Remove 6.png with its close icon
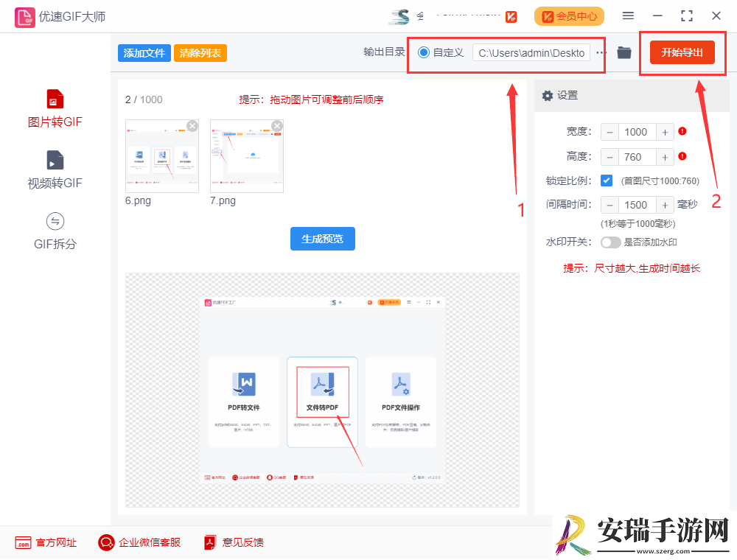Image resolution: width=737 pixels, height=560 pixels. point(192,126)
